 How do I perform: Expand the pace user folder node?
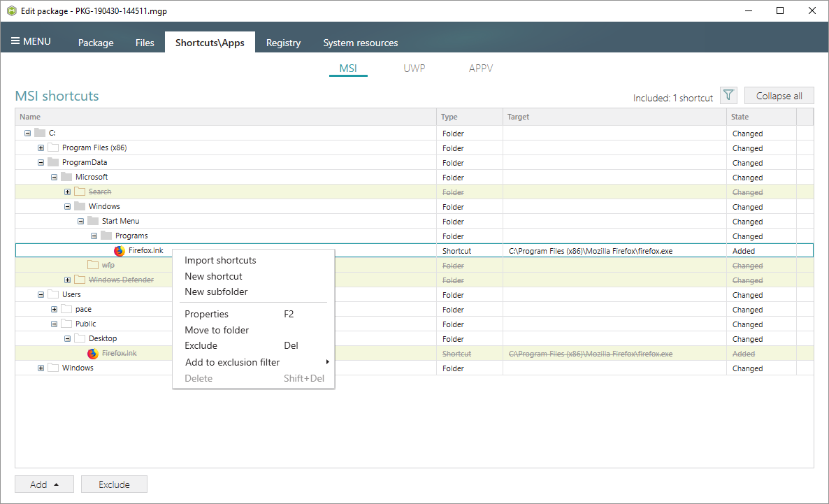54,310
